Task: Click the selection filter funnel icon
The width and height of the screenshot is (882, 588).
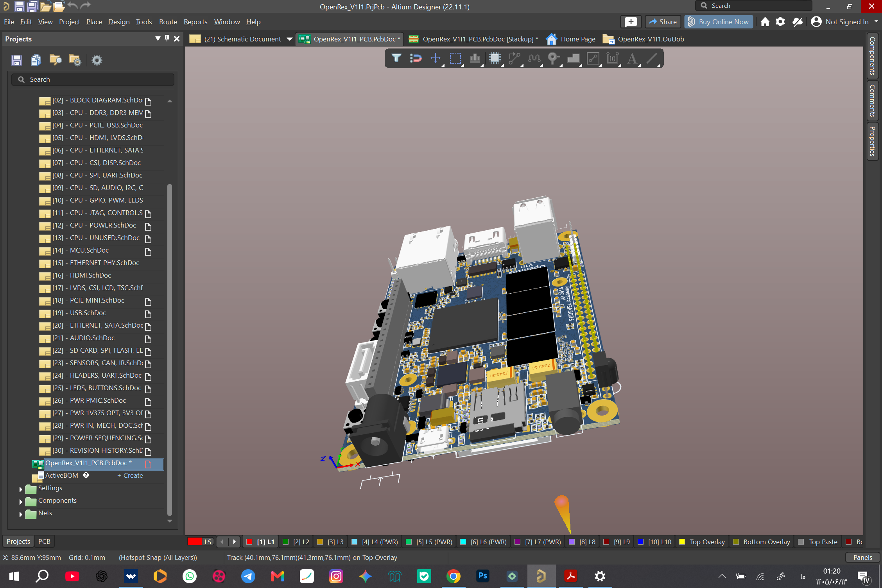Action: coord(396,58)
